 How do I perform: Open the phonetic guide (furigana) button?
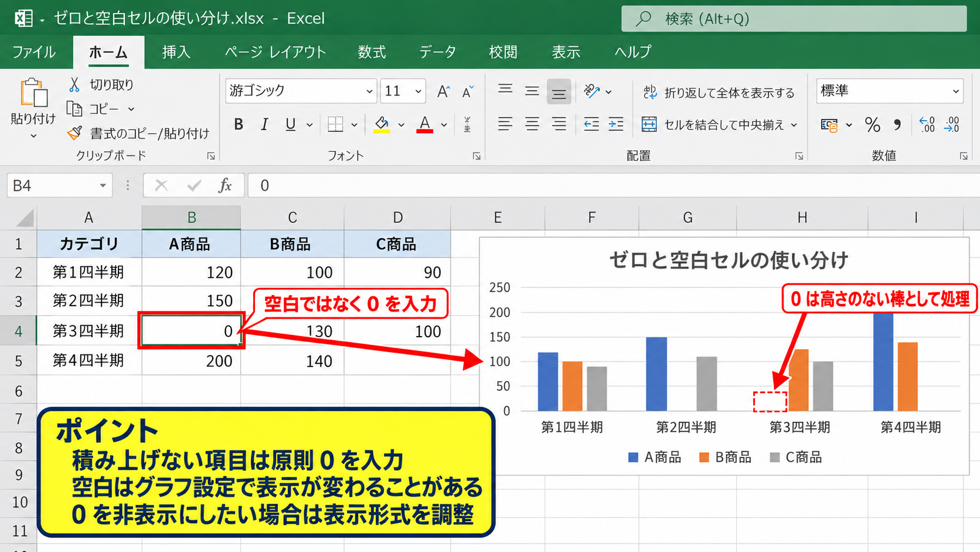467,124
